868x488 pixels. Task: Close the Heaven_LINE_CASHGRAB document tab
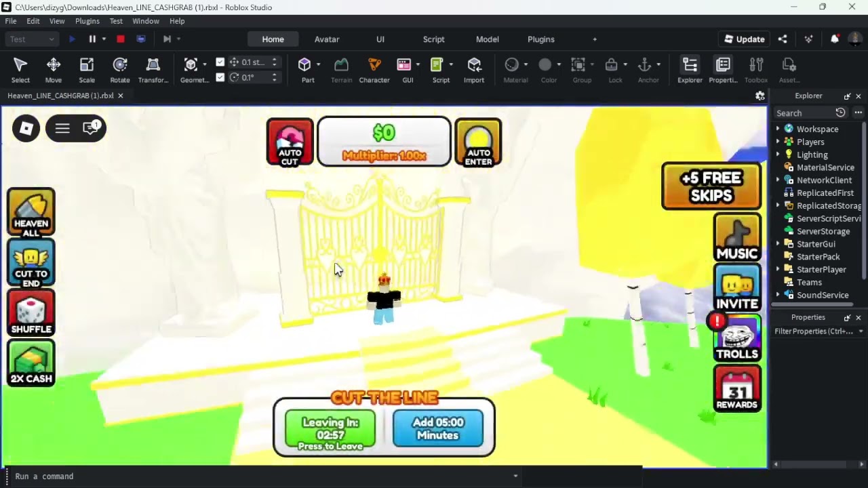[120, 96]
